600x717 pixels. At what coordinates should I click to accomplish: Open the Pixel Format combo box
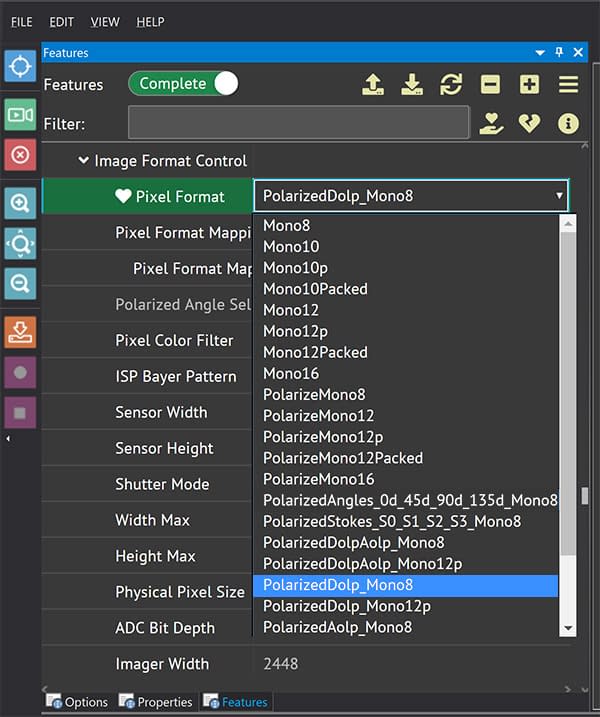(x=411, y=196)
